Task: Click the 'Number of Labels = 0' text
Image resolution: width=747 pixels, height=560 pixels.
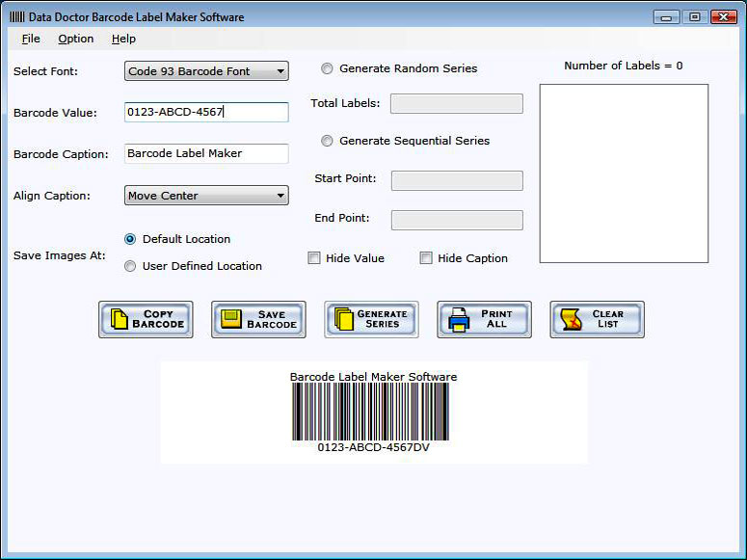Action: coord(623,66)
